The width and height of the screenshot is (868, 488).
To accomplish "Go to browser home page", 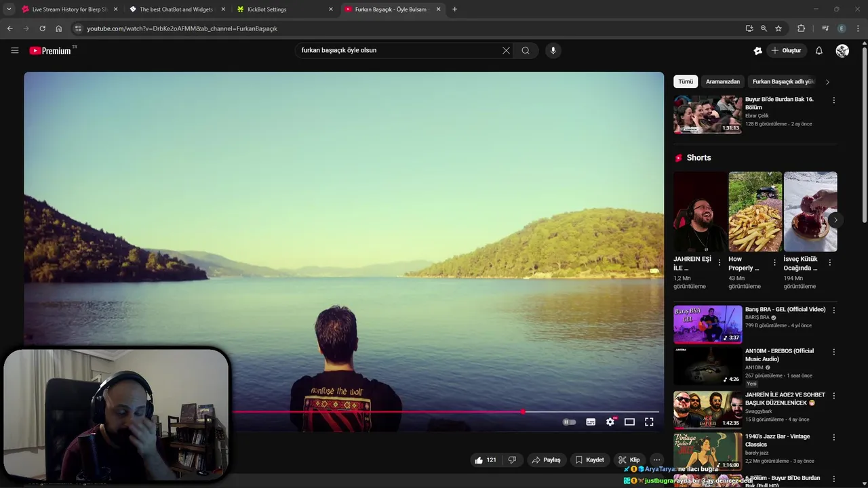I will (58, 28).
